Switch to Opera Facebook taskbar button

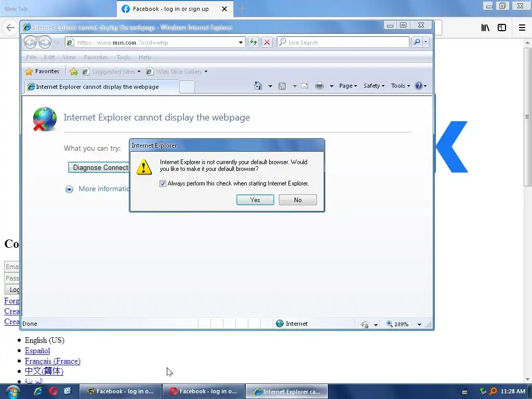204,391
